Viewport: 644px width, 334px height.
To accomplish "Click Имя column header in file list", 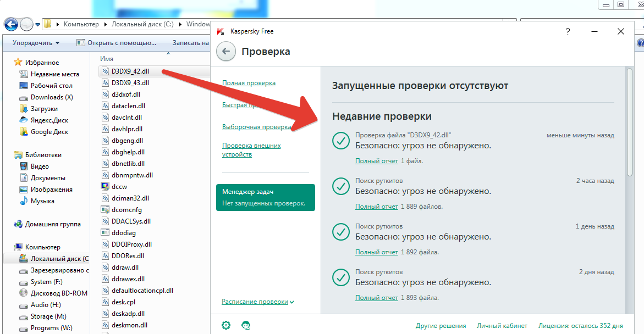I will tap(107, 59).
